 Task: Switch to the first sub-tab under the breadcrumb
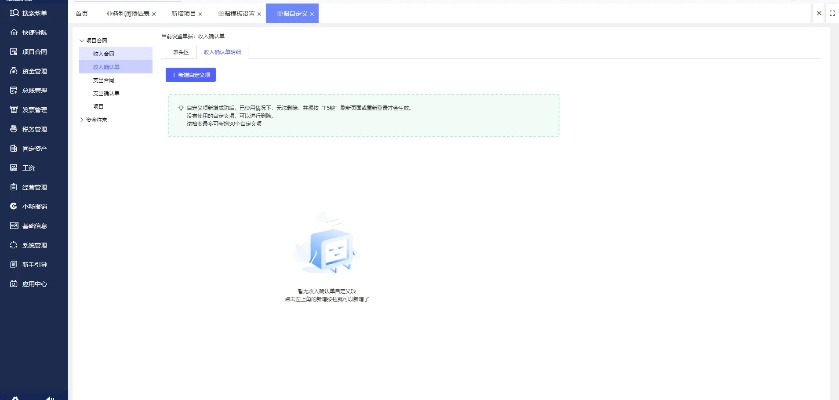[181, 51]
